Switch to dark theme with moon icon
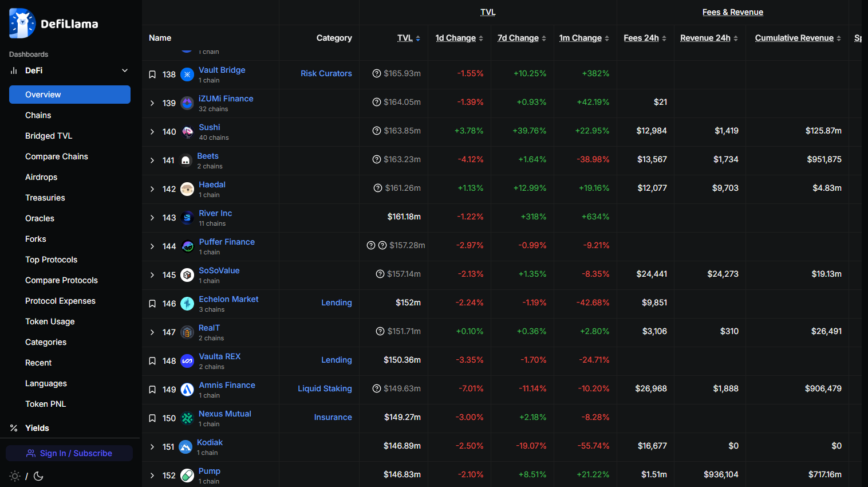This screenshot has width=868, height=487. pos(39,476)
